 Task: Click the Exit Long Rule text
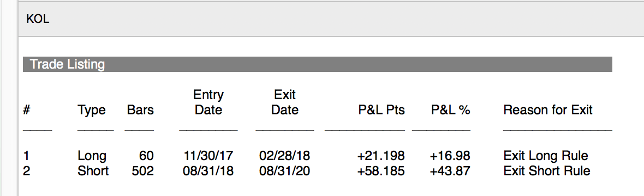546,156
